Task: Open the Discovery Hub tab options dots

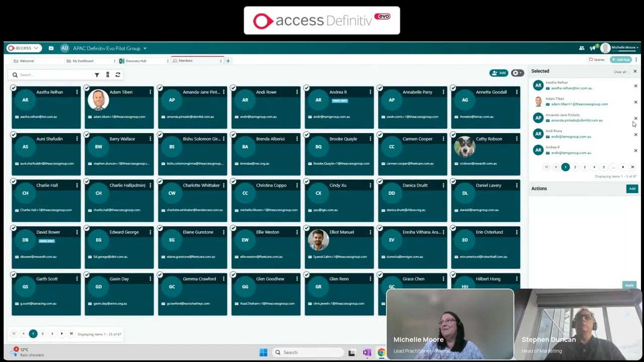Action: coord(168,61)
